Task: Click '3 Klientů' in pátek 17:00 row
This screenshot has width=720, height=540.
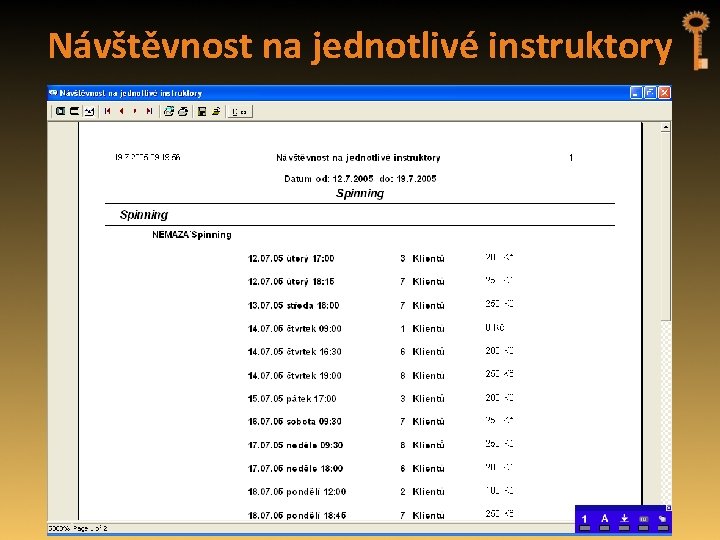Action: (422, 399)
